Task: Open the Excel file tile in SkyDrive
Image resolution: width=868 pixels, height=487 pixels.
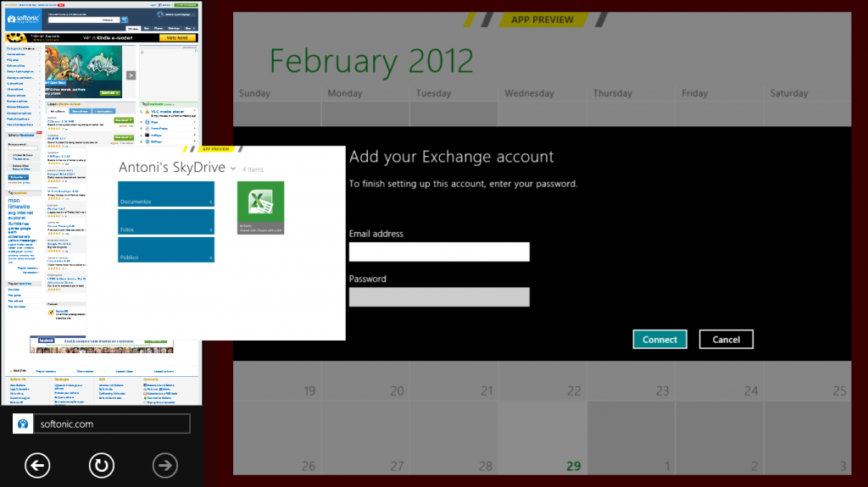Action: (x=261, y=208)
